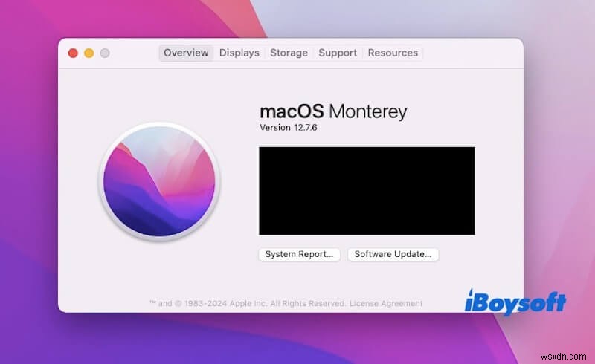Open the License Agreement link

(386, 303)
